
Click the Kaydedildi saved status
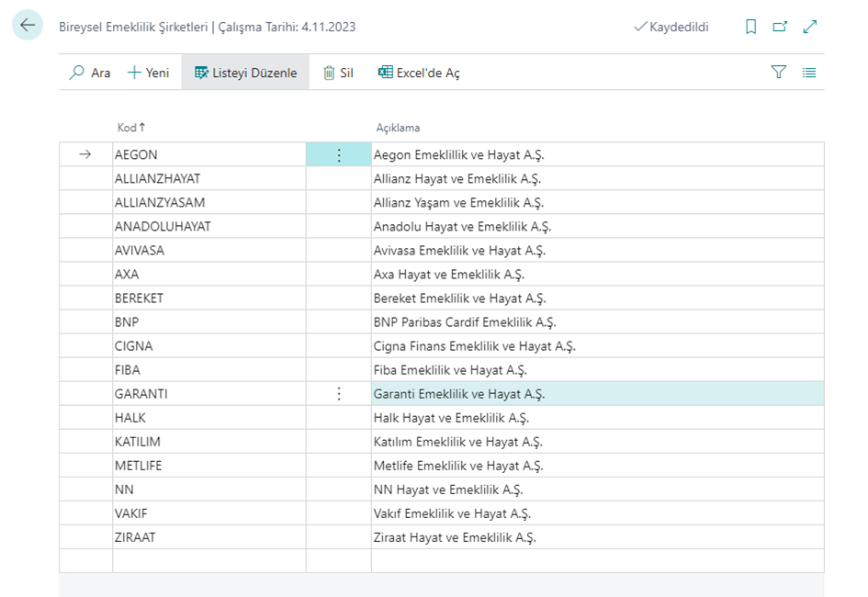click(671, 27)
